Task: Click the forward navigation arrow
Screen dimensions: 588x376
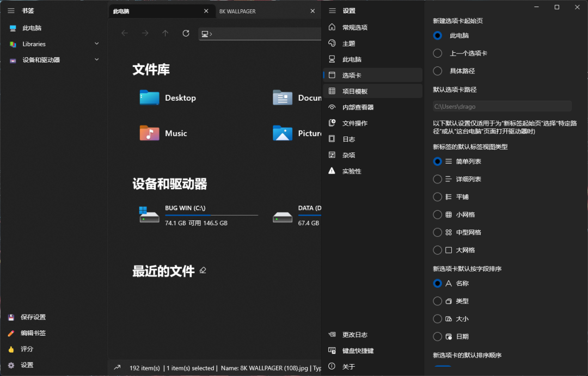Action: tap(145, 33)
